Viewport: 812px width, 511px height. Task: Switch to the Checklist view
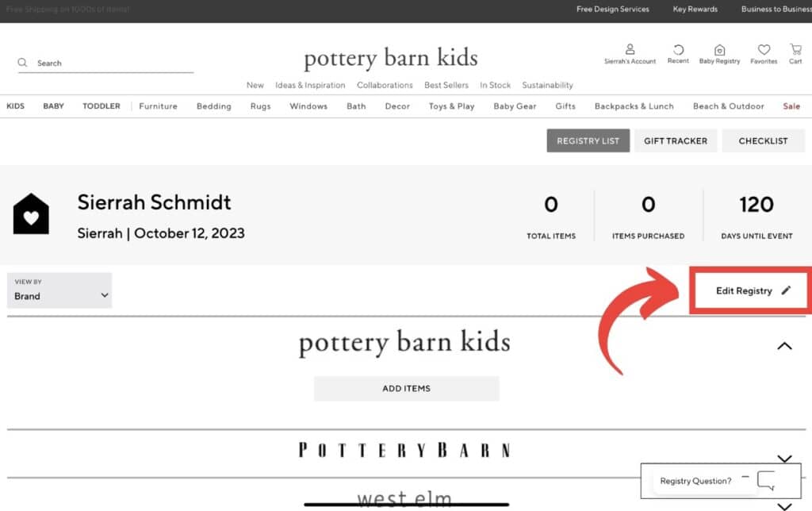[x=763, y=140]
